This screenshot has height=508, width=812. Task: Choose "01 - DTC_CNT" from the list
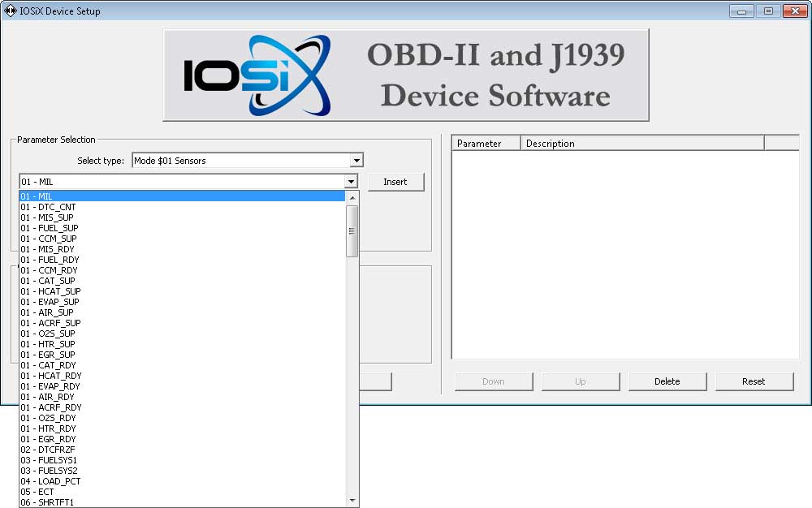[182, 207]
